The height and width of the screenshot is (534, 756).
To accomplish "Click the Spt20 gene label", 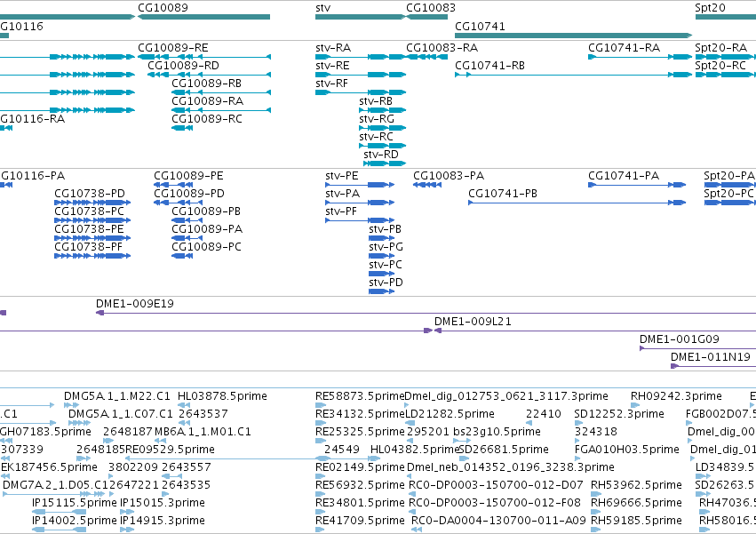I will 710,8.
